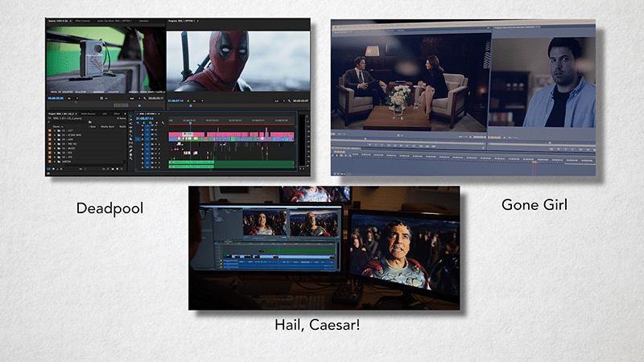Open the Metadata tab in Deadpool editor
Image resolution: width=644 pixels, height=362 pixels.
(x=144, y=21)
